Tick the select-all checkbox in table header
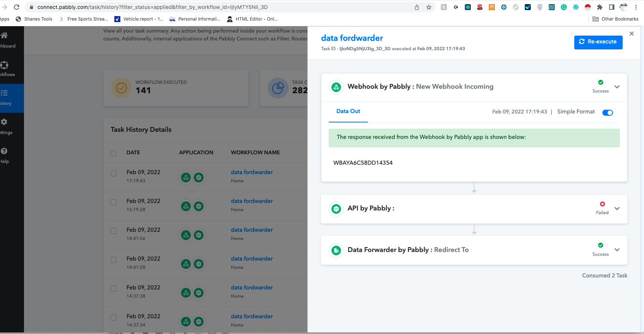 (x=114, y=153)
